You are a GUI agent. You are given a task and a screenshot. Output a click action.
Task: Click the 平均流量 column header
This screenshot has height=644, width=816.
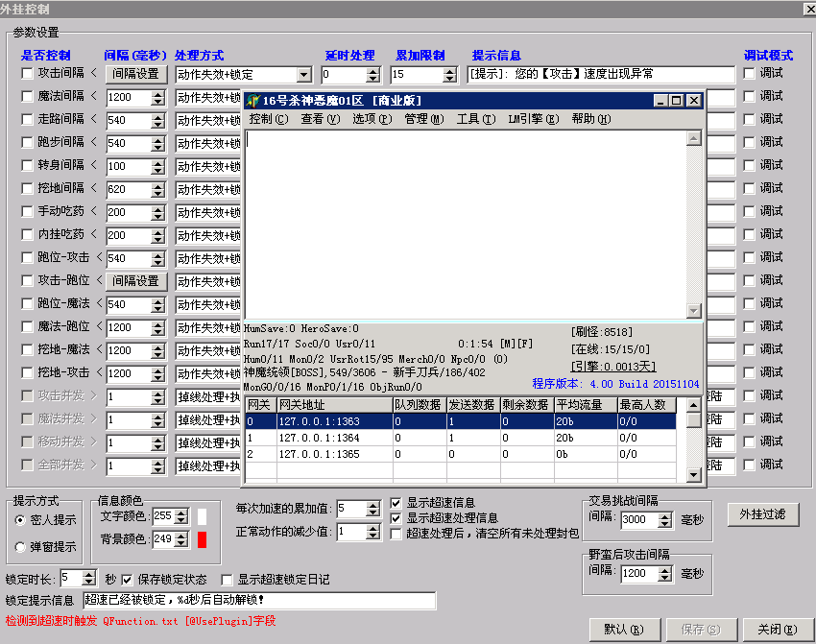click(x=586, y=405)
